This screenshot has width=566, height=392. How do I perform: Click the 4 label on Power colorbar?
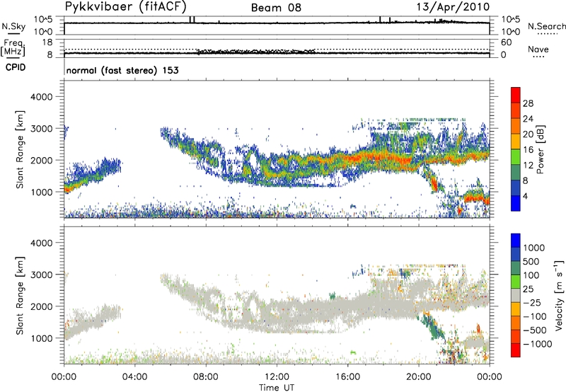click(525, 196)
